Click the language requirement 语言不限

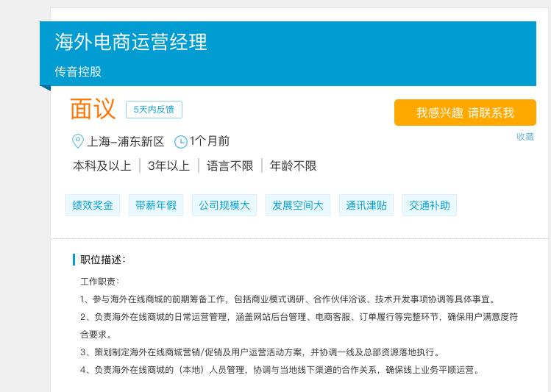[x=230, y=165]
